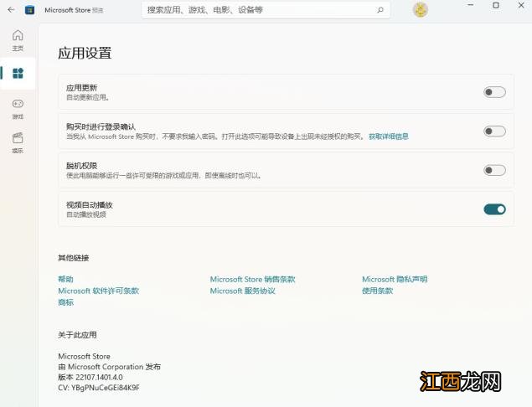The image size is (532, 407).
Task: Select the apps grid sidebar icon
Action: click(x=18, y=73)
